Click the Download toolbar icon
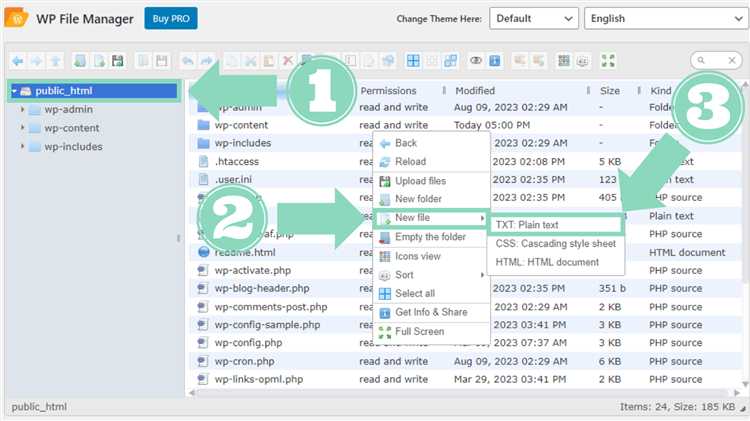Viewport: 750px width, 421px height. (162, 61)
